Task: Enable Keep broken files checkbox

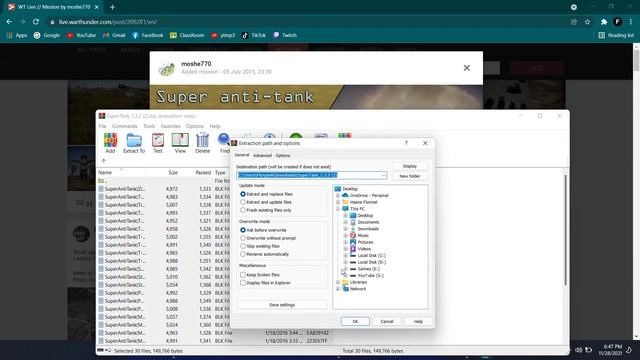Action: point(243,275)
